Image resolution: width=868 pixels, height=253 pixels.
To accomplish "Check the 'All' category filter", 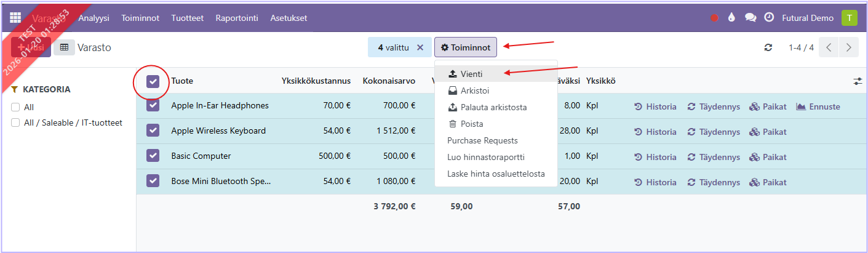I will [x=15, y=107].
